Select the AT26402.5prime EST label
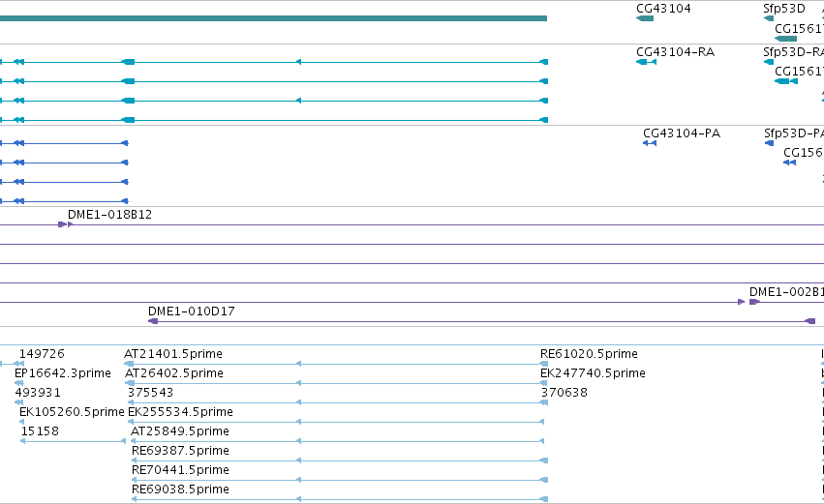The image size is (824, 504). tap(174, 373)
